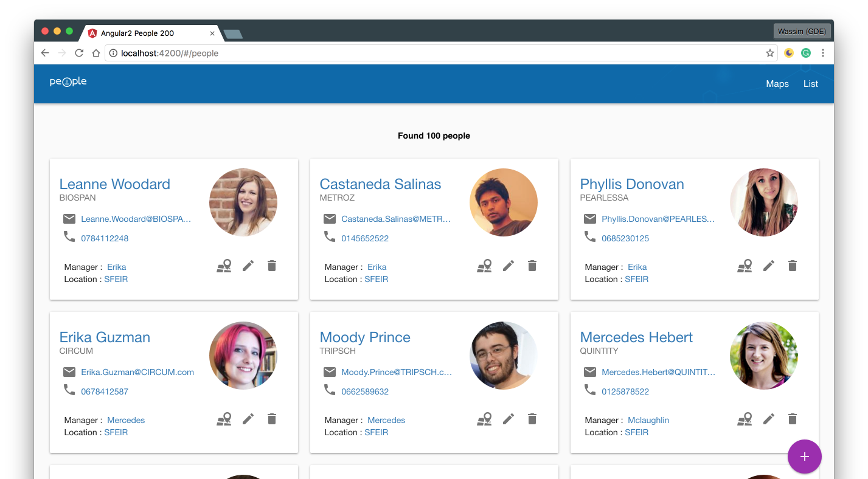Edit Castaneda Salinas using the pencil icon
Screen dimensions: 868x479
point(509,266)
